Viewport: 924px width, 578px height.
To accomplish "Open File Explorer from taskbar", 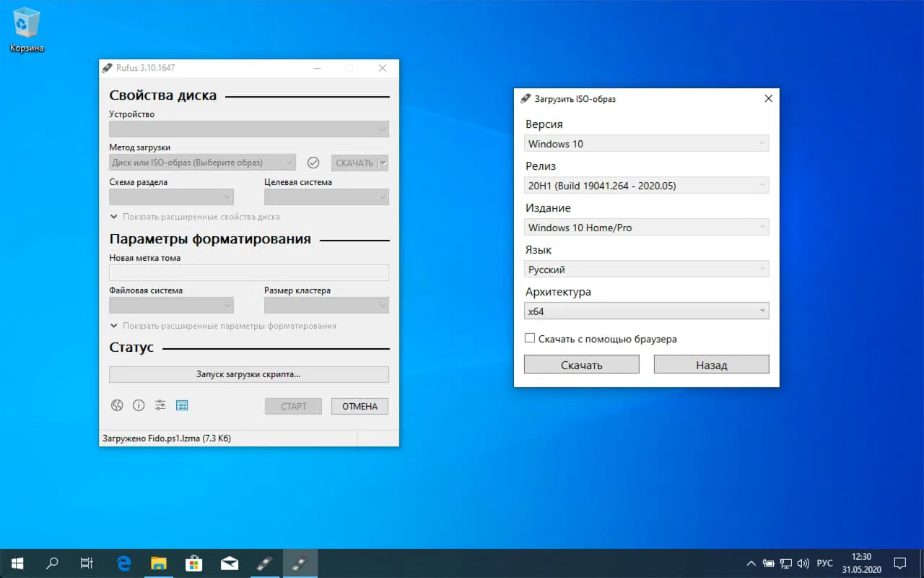I will pos(159,563).
